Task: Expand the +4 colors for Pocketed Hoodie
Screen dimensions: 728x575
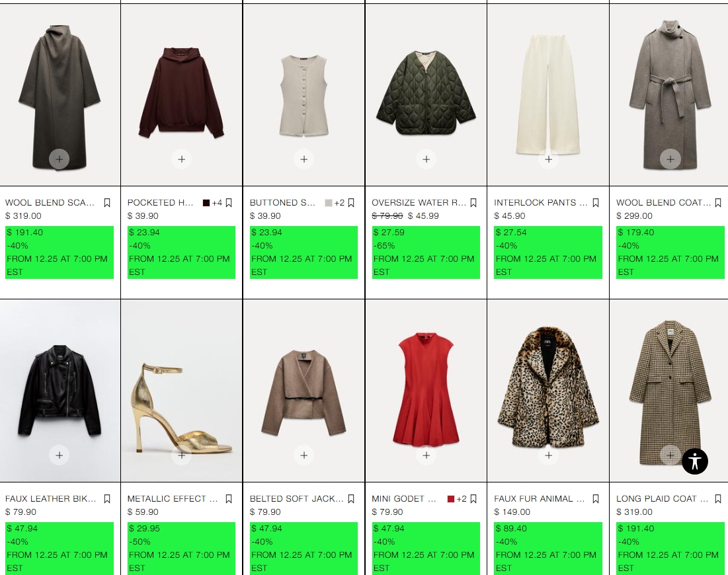Action: [x=217, y=203]
